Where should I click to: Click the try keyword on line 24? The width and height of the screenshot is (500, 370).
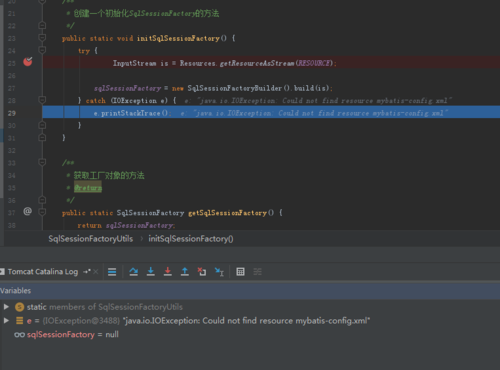click(x=84, y=51)
